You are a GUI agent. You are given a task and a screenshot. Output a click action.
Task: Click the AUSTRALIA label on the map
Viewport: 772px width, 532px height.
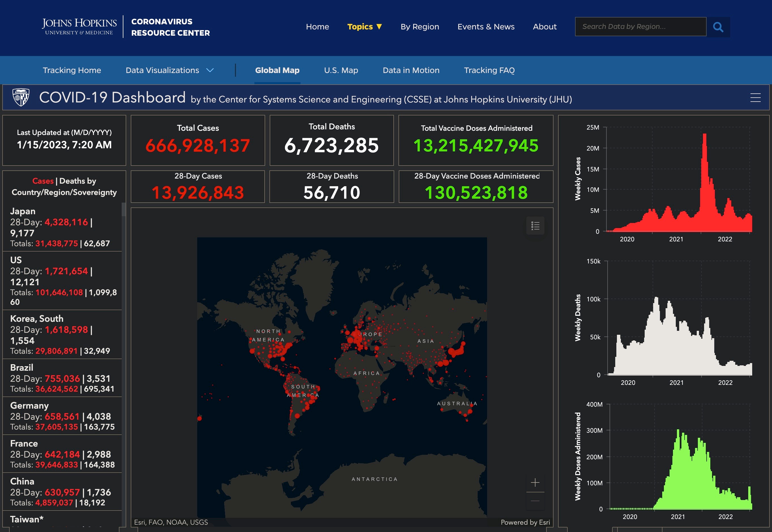pyautogui.click(x=457, y=404)
